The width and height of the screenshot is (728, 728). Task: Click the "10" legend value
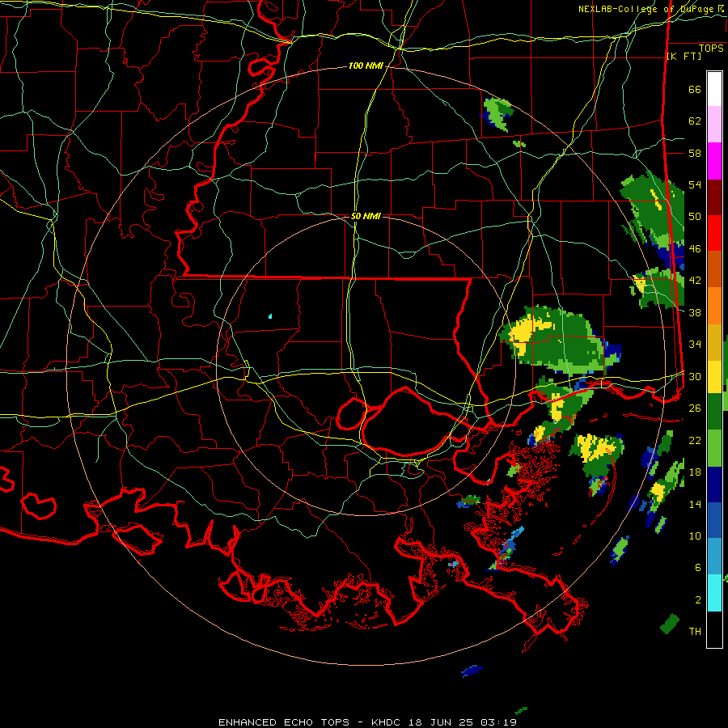click(x=695, y=535)
